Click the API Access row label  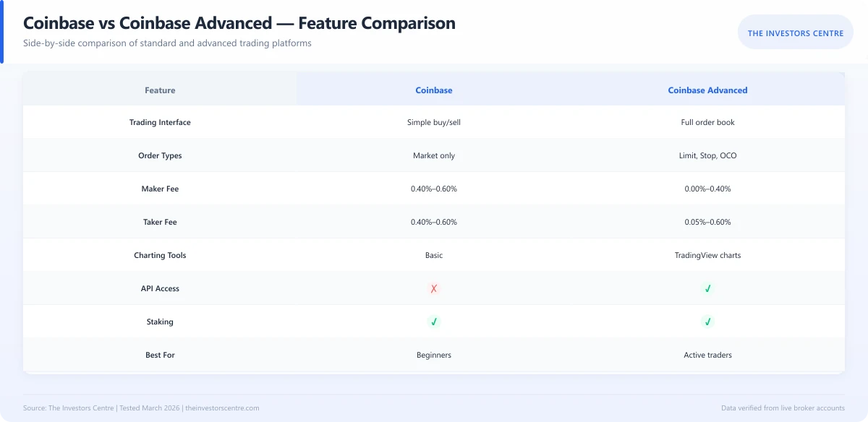pos(160,288)
